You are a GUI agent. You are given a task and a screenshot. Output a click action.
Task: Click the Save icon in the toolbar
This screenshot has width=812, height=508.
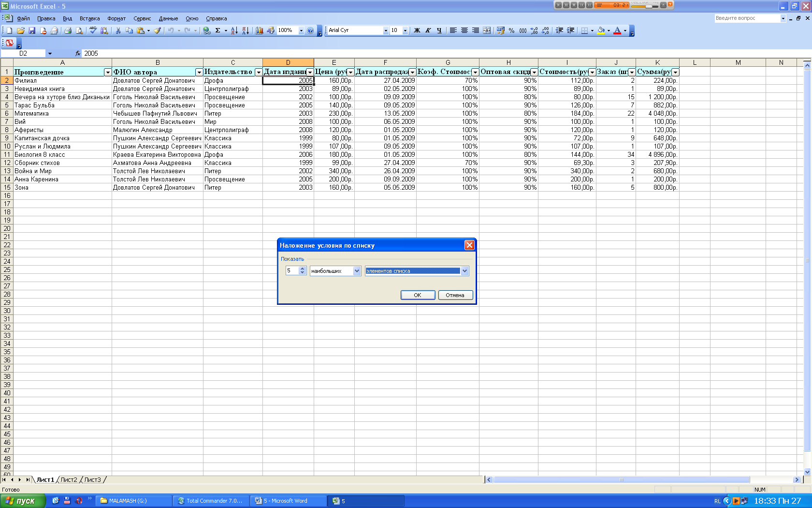(32, 30)
